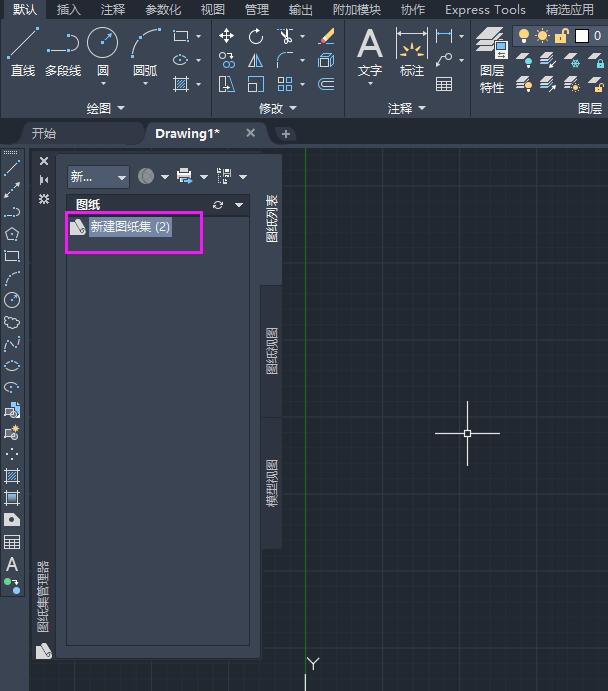The height and width of the screenshot is (691, 608).
Task: Select the 多段线 polyline tool
Action: 62,52
